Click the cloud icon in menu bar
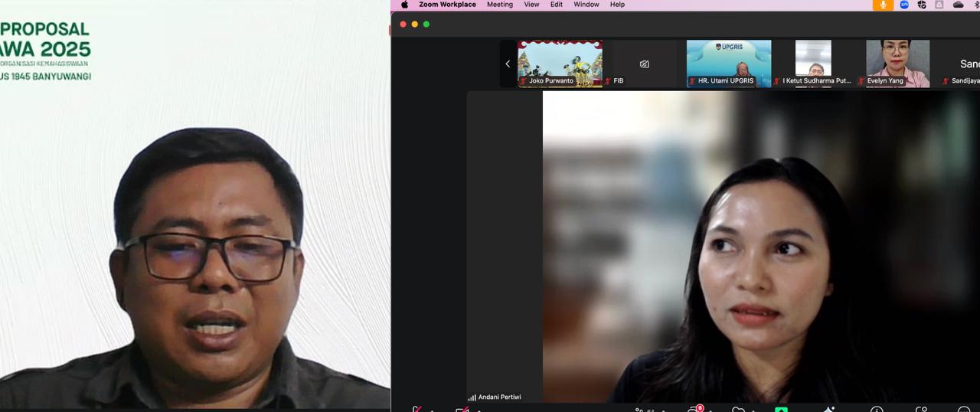980x412 pixels. [x=958, y=5]
